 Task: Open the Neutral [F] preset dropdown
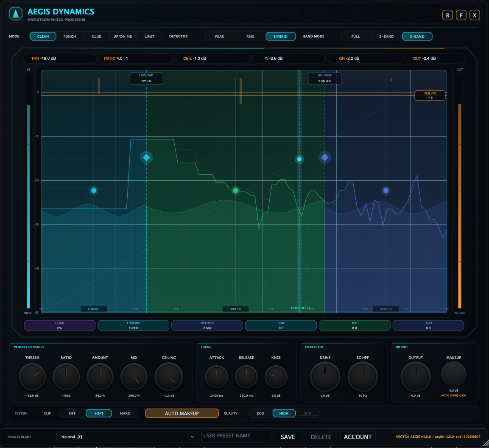point(127,437)
